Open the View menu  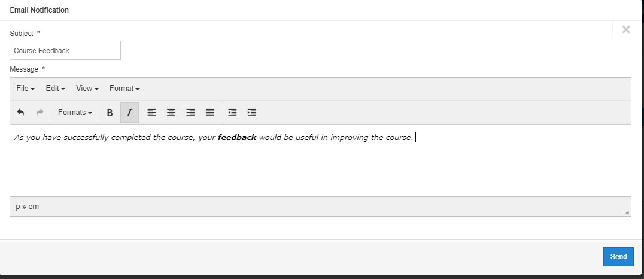tap(87, 89)
